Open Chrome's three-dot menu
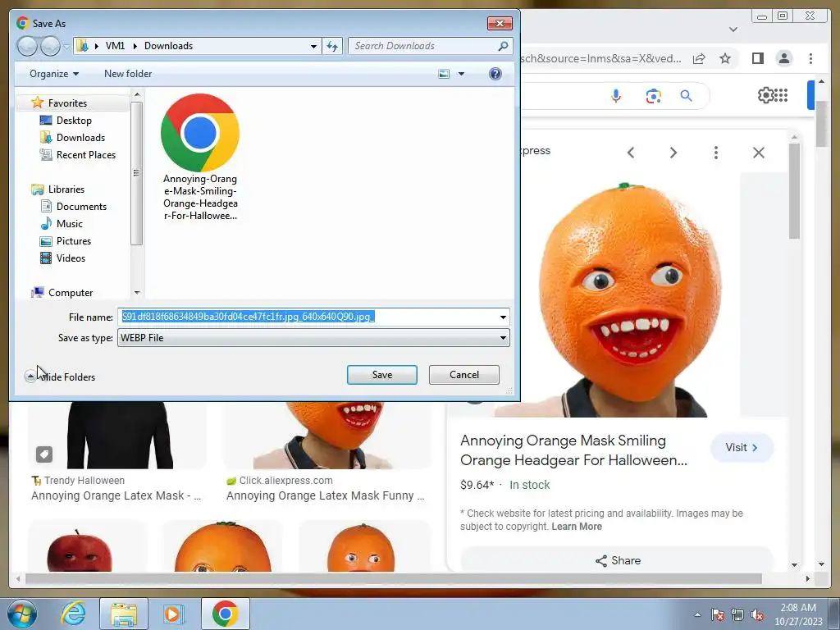Viewport: 840px width, 630px height. point(810,58)
